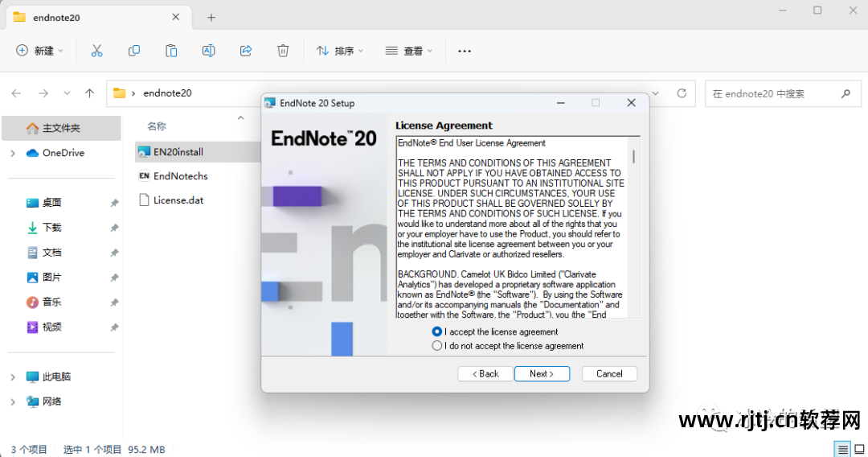Click the Paste clipboard icon
This screenshot has width=868, height=457.
[171, 51]
